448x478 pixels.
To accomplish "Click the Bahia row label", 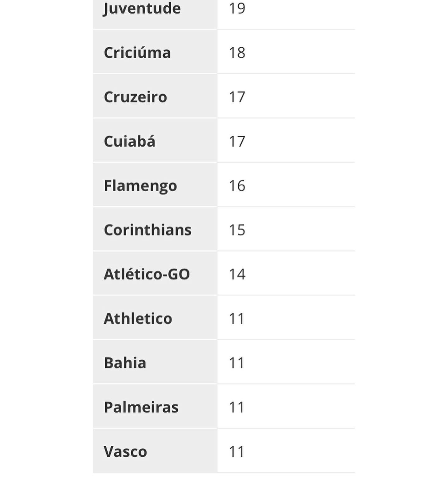I will 125,363.
